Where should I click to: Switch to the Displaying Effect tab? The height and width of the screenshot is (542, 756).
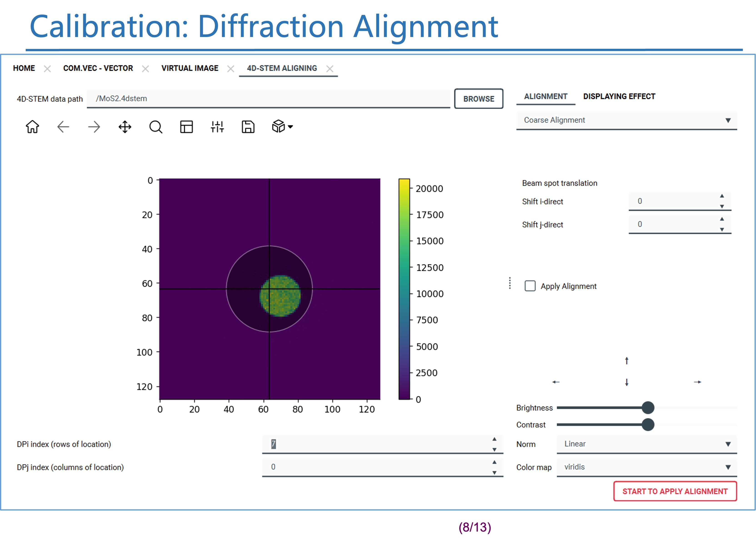click(x=619, y=97)
